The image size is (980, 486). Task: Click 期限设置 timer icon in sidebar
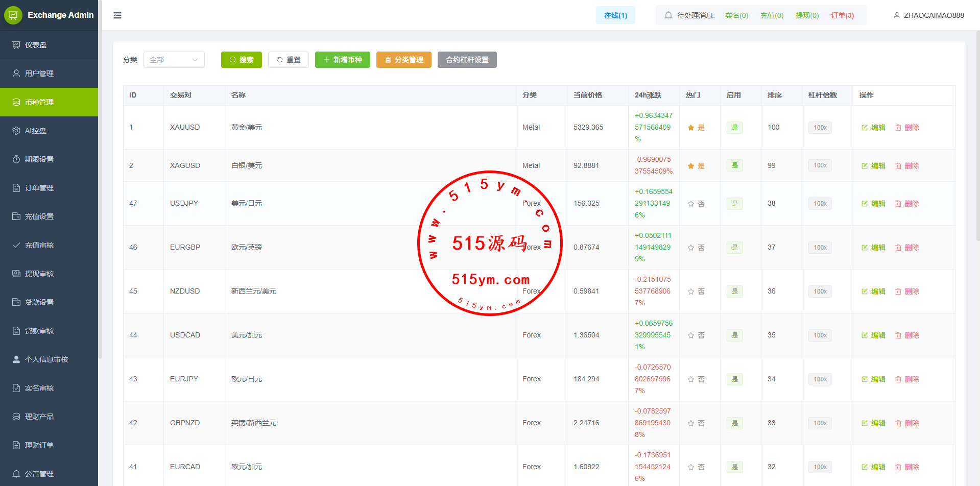[16, 159]
